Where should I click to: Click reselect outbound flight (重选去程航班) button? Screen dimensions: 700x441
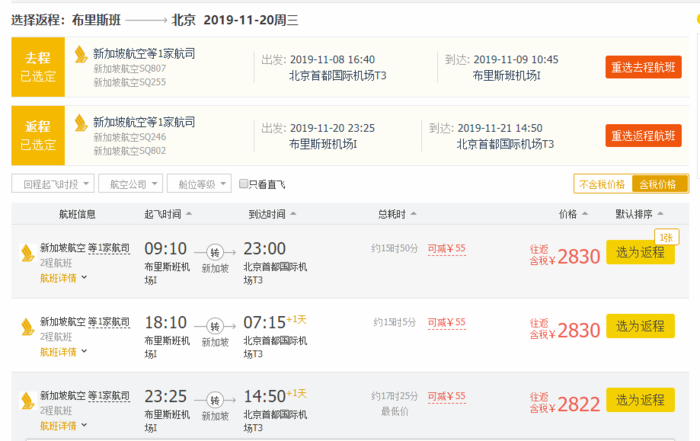point(644,67)
